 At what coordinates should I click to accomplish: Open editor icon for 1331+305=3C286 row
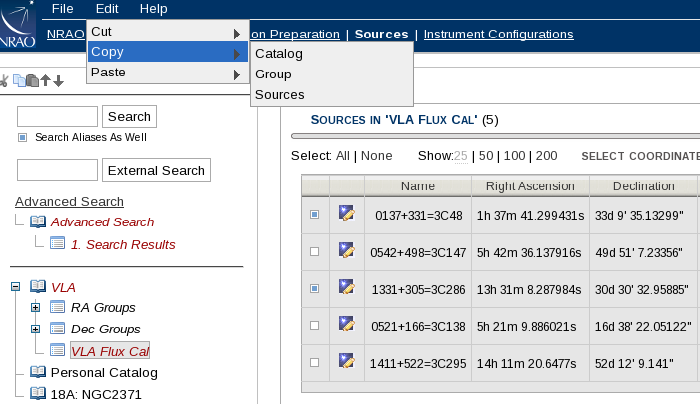[346, 288]
